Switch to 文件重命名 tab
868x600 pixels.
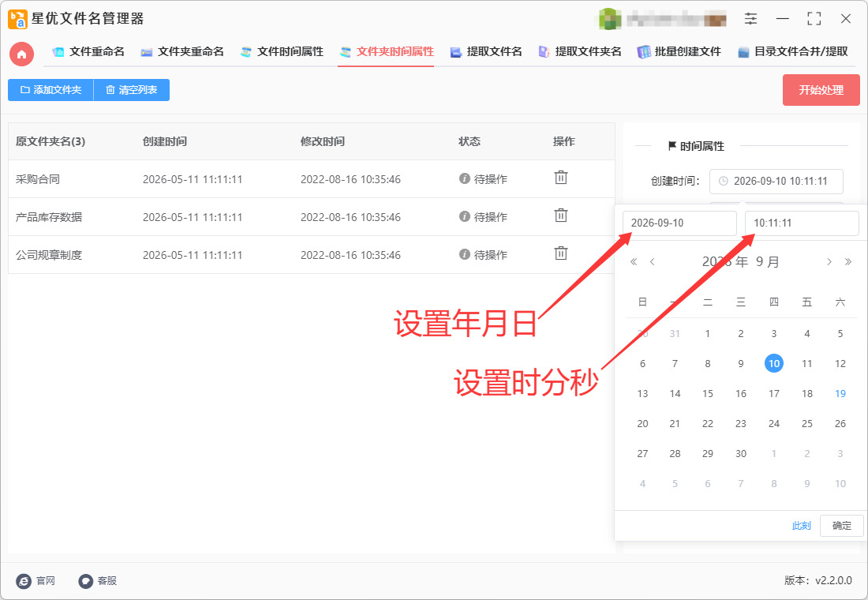pyautogui.click(x=88, y=52)
